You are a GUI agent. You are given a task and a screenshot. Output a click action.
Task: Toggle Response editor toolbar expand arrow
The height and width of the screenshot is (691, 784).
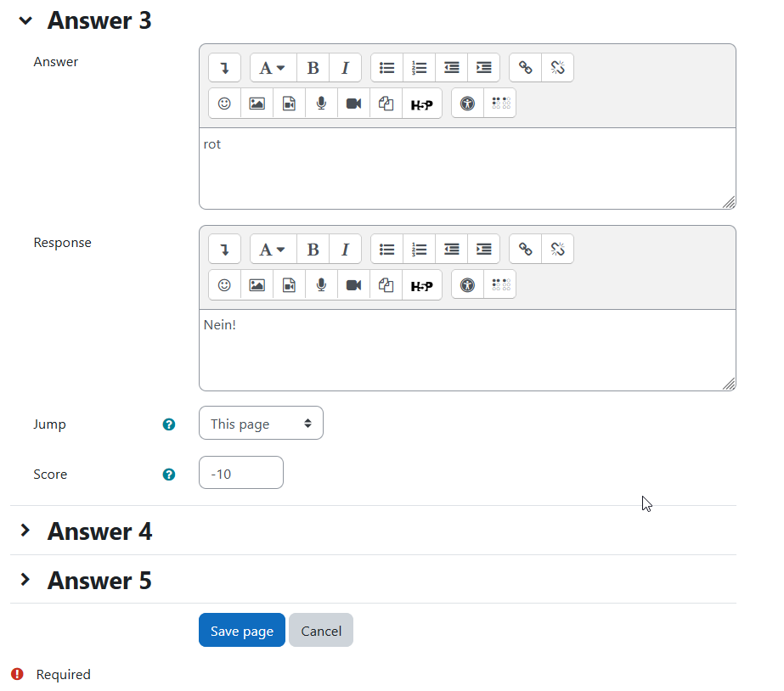pos(224,249)
